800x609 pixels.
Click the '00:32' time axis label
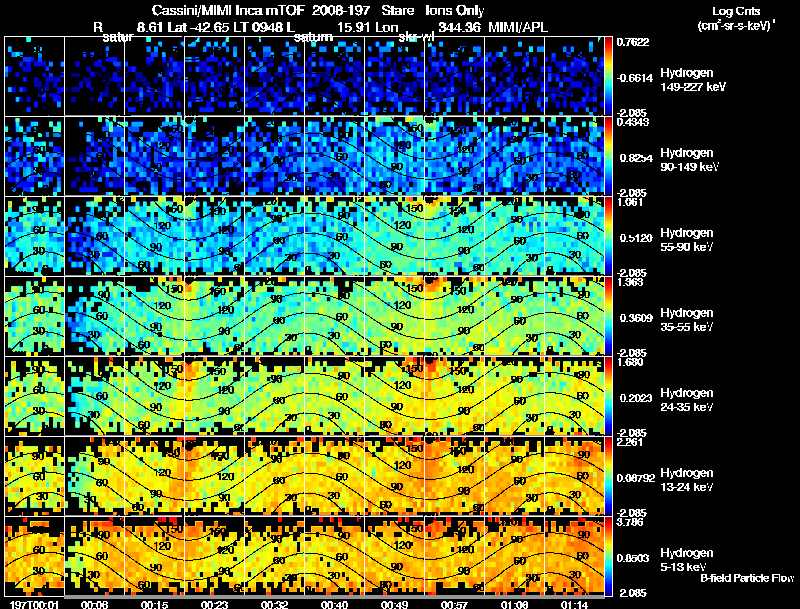click(274, 605)
